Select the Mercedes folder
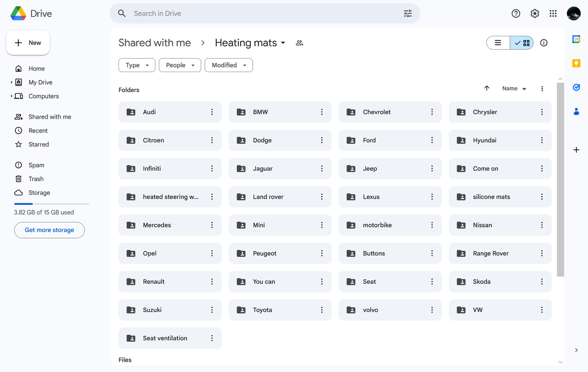 170,225
